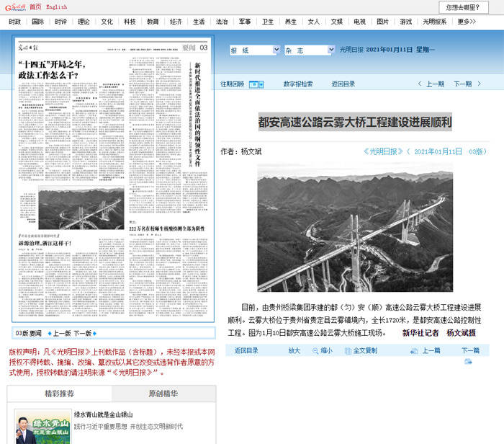This screenshot has width=504, height=444.
Task: Open the 养生 navigation item
Action: (x=291, y=22)
